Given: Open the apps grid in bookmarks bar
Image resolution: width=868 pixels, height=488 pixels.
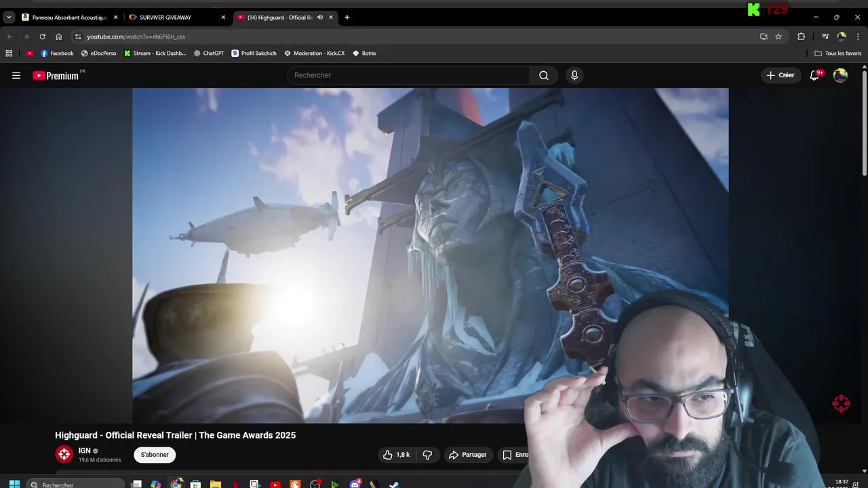Looking at the screenshot, I should click(x=9, y=53).
